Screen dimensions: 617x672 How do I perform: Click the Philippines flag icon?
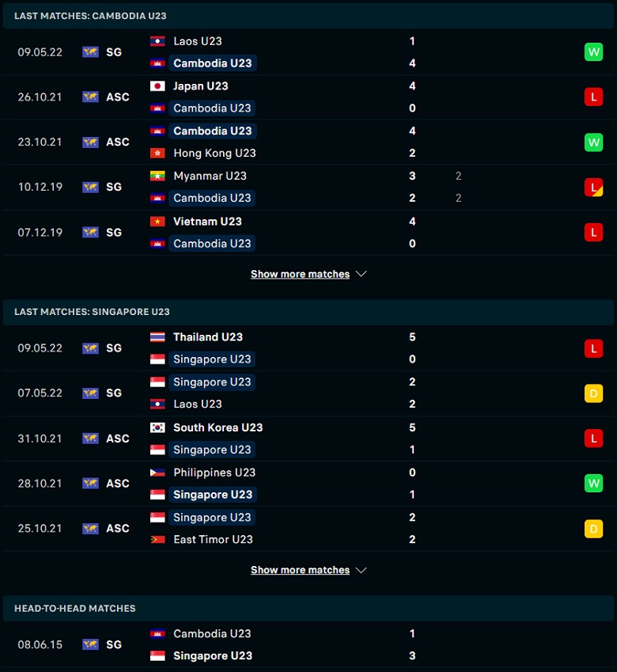(x=157, y=473)
